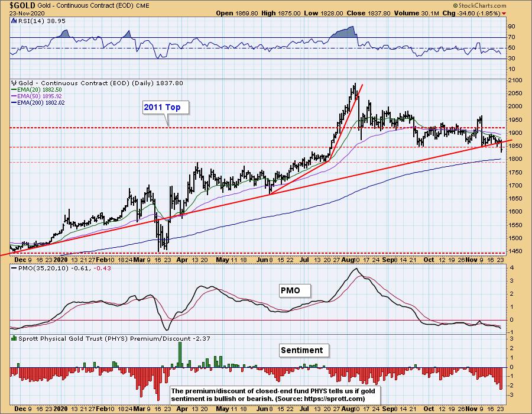This screenshot has width=532, height=414.
Task: Click the PMO annotation box
Action: [x=294, y=290]
